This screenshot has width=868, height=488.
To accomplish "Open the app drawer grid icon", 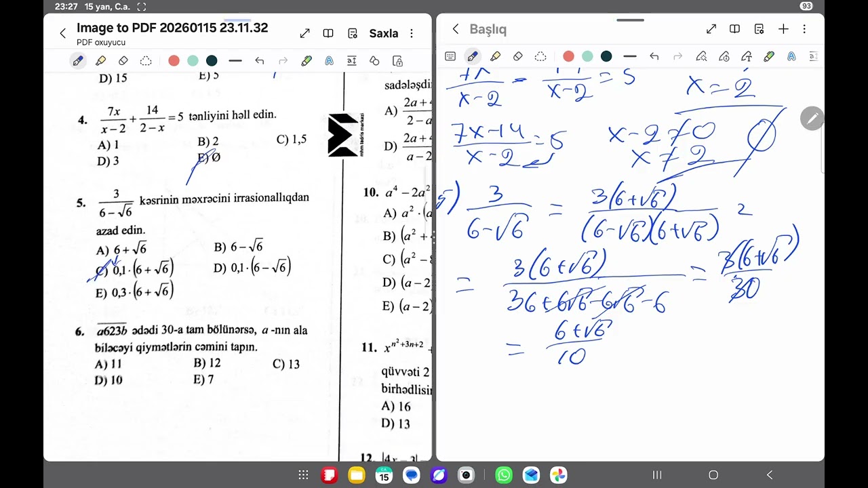I will 303,475.
